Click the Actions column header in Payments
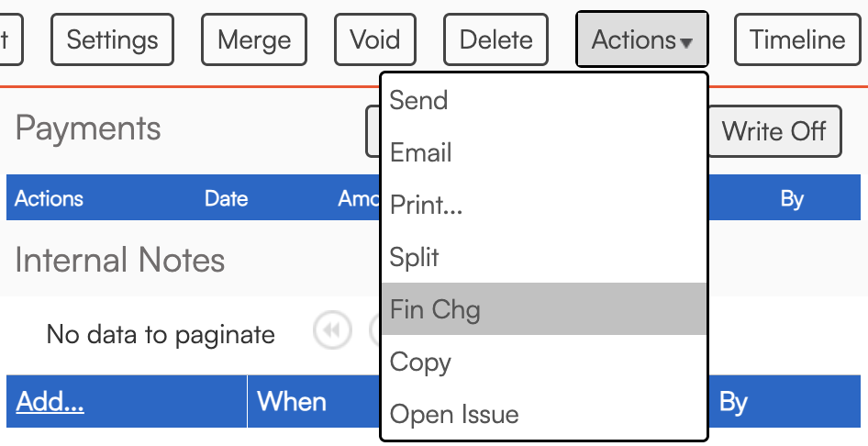This screenshot has height=446, width=868. click(x=49, y=198)
